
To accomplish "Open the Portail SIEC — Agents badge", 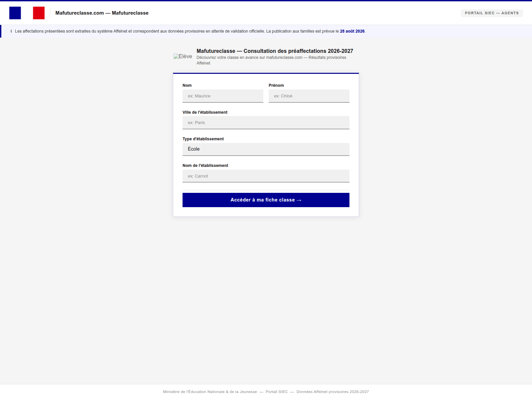I will tap(492, 13).
